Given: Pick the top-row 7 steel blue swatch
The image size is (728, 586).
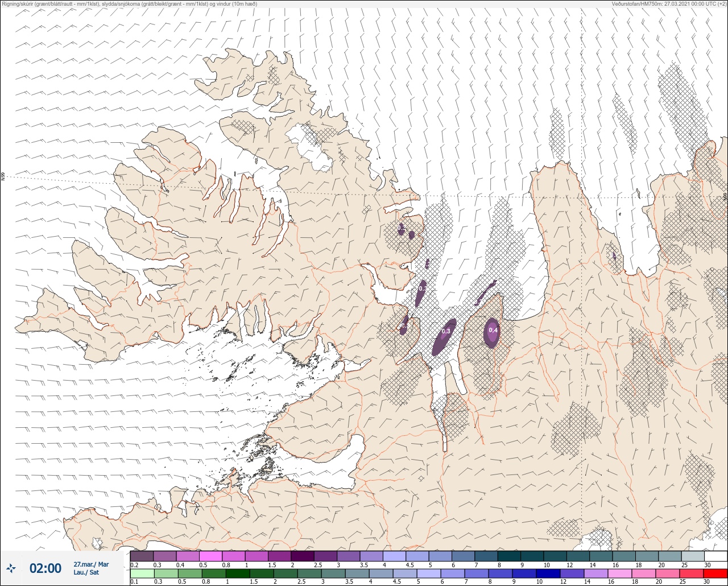Looking at the screenshot, I should coord(486,556).
